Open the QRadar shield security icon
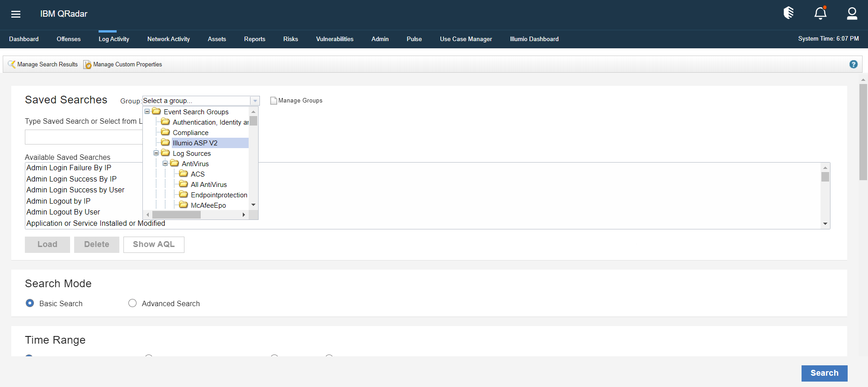868x387 pixels. (788, 13)
